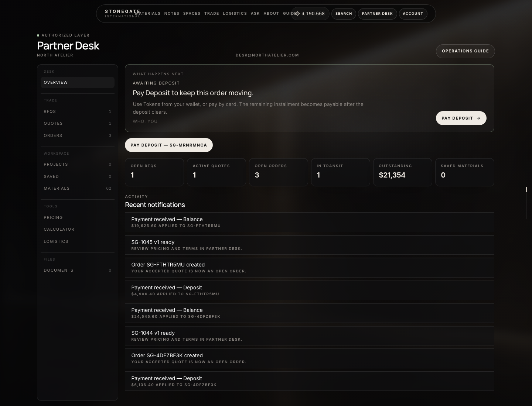Open Saved in the Workspace section
Screen dimensions: 532x406
[78, 176]
